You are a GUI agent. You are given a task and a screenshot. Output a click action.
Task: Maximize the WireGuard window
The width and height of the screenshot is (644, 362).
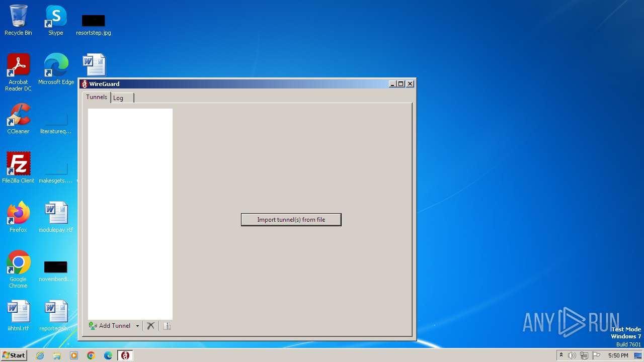tap(401, 84)
